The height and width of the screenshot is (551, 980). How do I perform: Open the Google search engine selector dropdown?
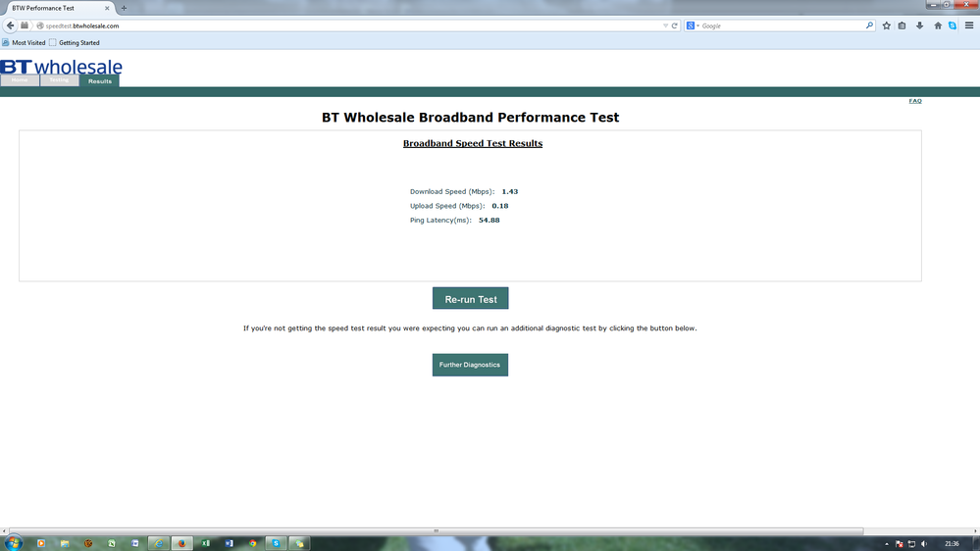point(693,25)
